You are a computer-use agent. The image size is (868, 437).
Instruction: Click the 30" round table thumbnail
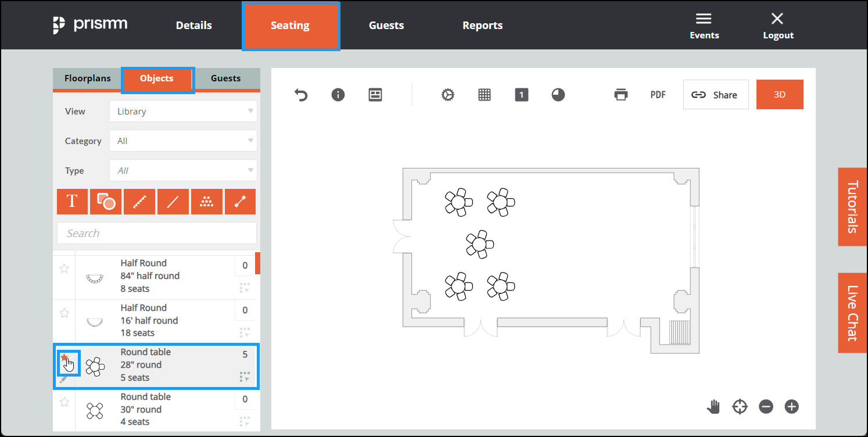point(95,411)
